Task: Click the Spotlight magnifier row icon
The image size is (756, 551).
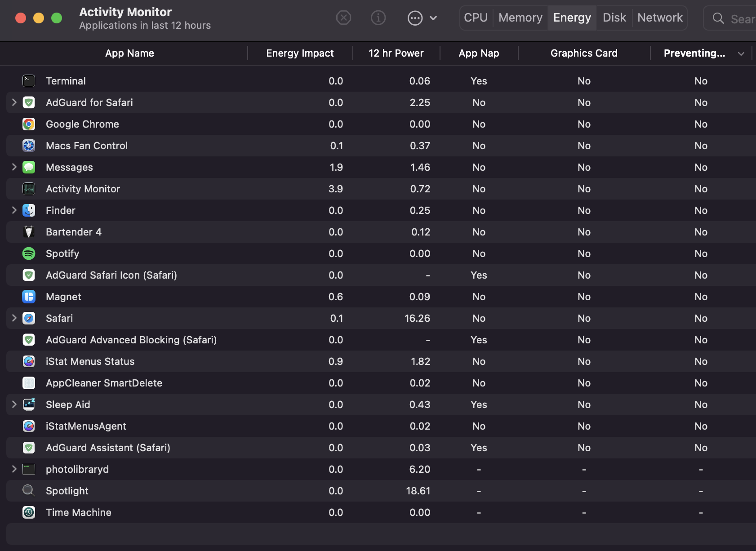Action: (x=29, y=491)
